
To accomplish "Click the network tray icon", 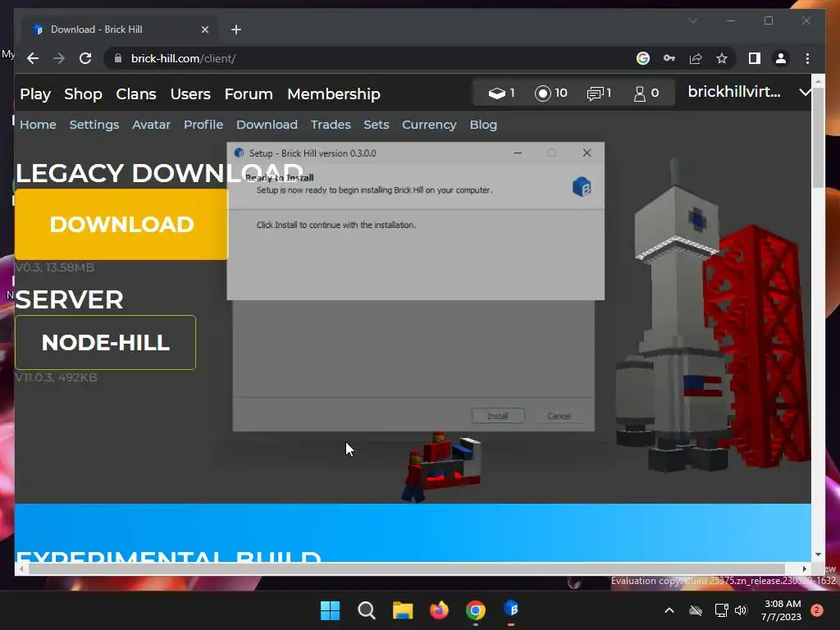I will tap(721, 610).
